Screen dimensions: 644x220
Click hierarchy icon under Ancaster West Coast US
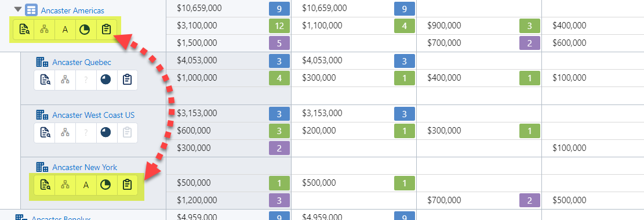click(65, 133)
